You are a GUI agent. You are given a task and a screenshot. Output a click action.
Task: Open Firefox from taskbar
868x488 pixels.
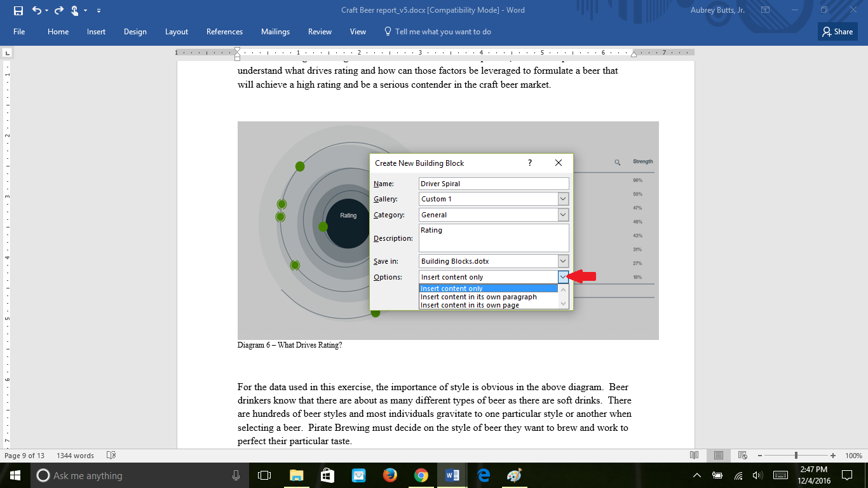click(x=390, y=475)
